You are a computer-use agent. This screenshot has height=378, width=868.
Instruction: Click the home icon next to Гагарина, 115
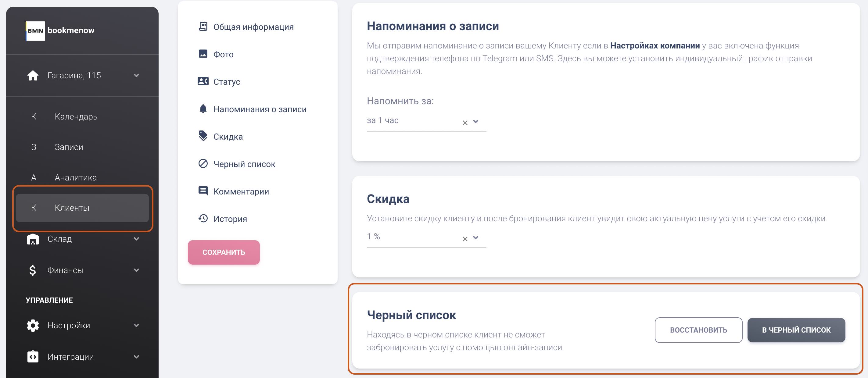pyautogui.click(x=33, y=76)
